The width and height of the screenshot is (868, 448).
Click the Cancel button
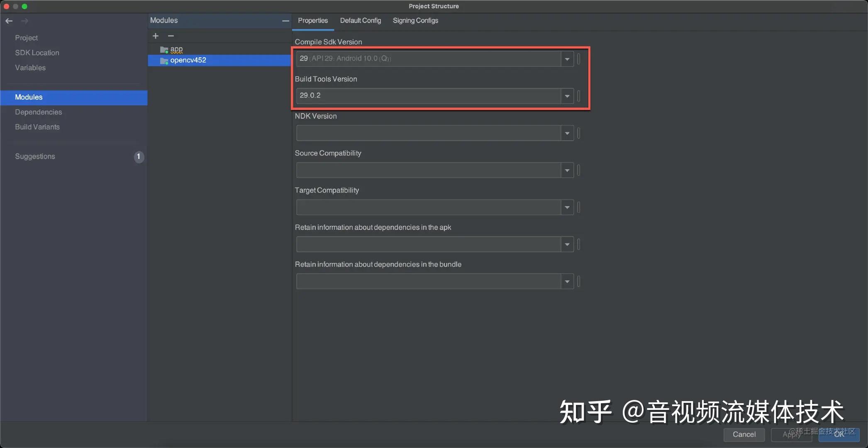pos(744,434)
